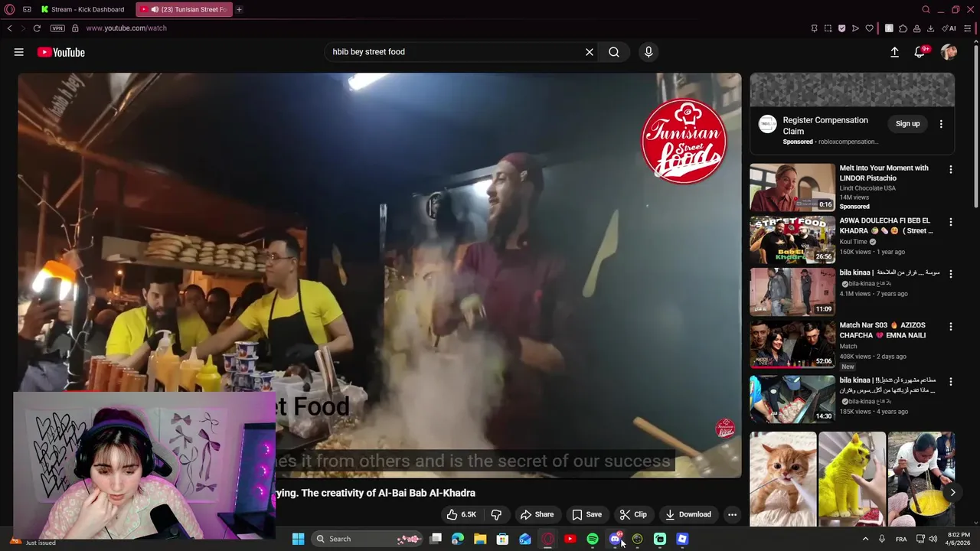Show hidden system tray icons
The width and height of the screenshot is (980, 551).
866,539
